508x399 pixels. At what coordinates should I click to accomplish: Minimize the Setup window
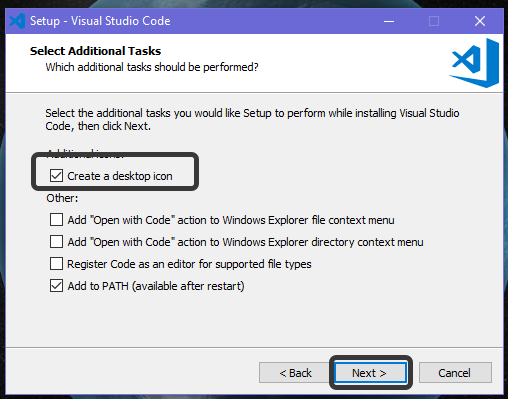point(389,21)
